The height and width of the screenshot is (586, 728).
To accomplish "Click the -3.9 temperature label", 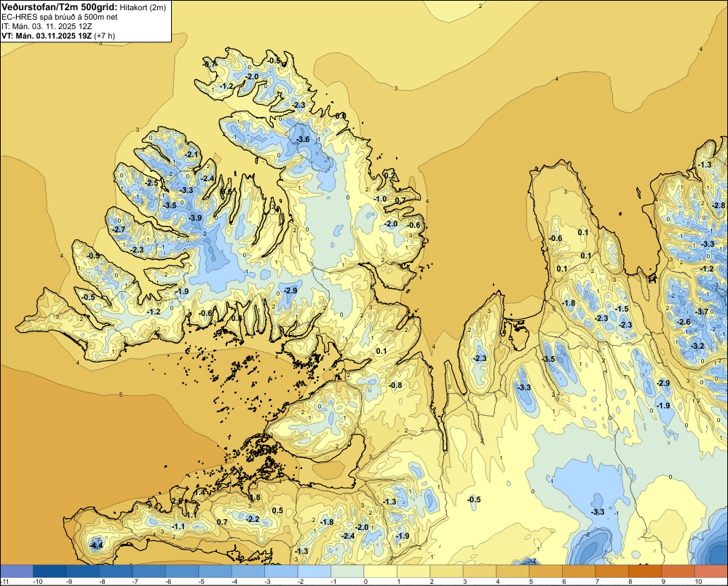I will (x=195, y=218).
